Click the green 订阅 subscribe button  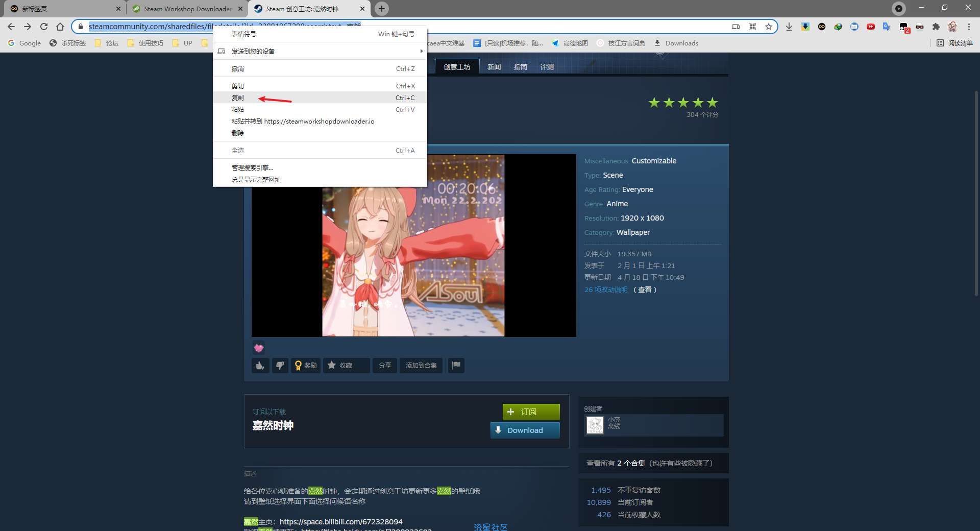tap(531, 412)
